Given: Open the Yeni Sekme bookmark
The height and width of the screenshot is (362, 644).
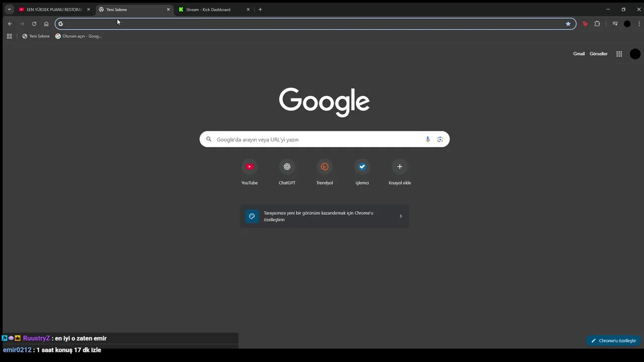Looking at the screenshot, I should tap(36, 36).
